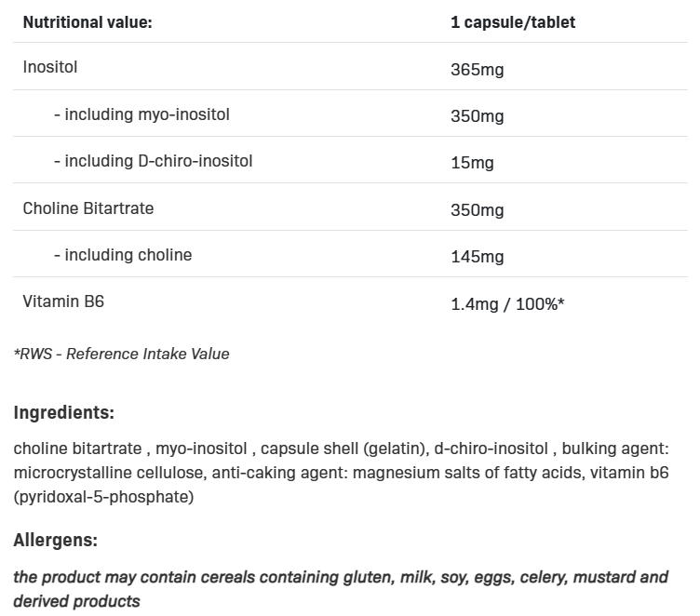This screenshot has height=616, width=700.
Task: Click Choline Bitartrate row label
Action: 88,208
